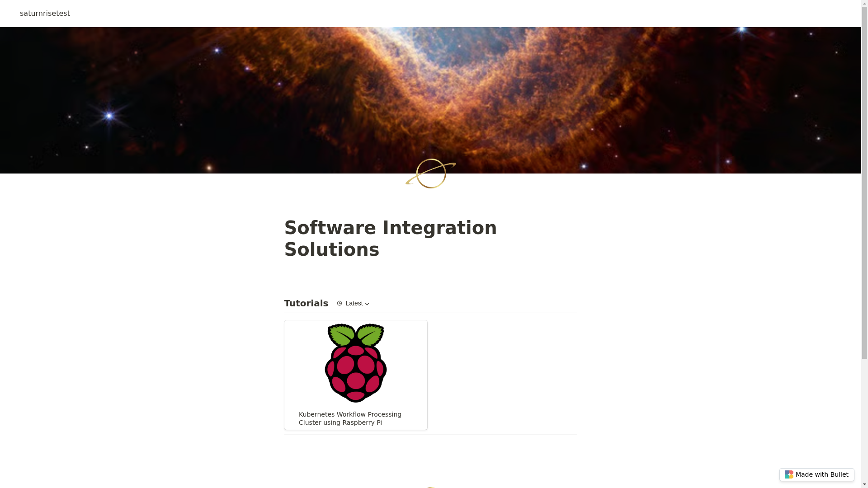Click the bright blue star in the banner

click(109, 116)
